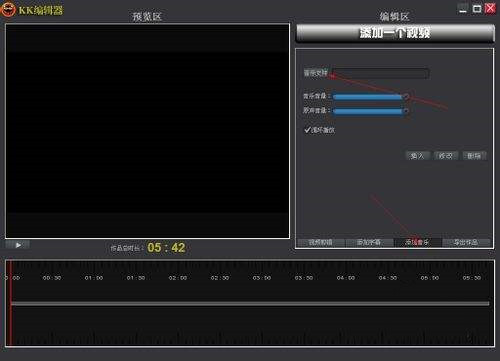Click the 预览区 heading text
The width and height of the screenshot is (500, 361).
pos(147,16)
